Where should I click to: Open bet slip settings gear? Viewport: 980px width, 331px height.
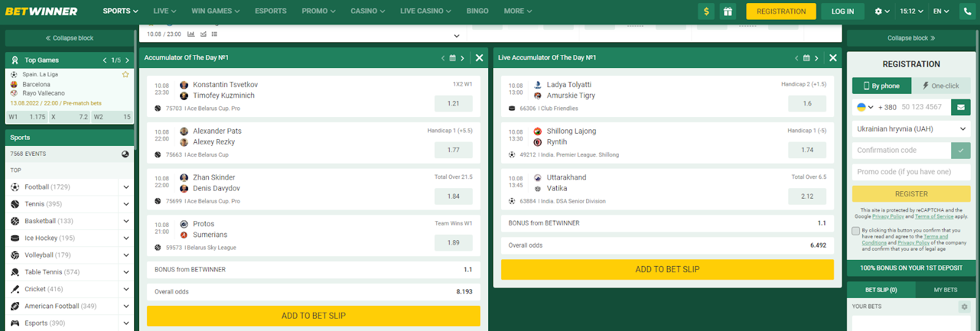(x=965, y=306)
